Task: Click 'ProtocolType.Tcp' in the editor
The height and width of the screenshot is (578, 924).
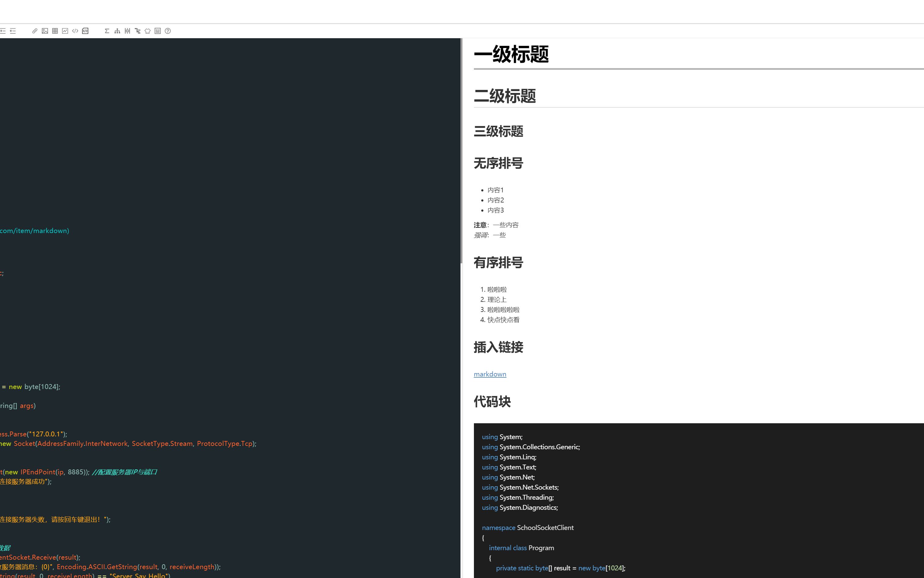Action: [225, 444]
